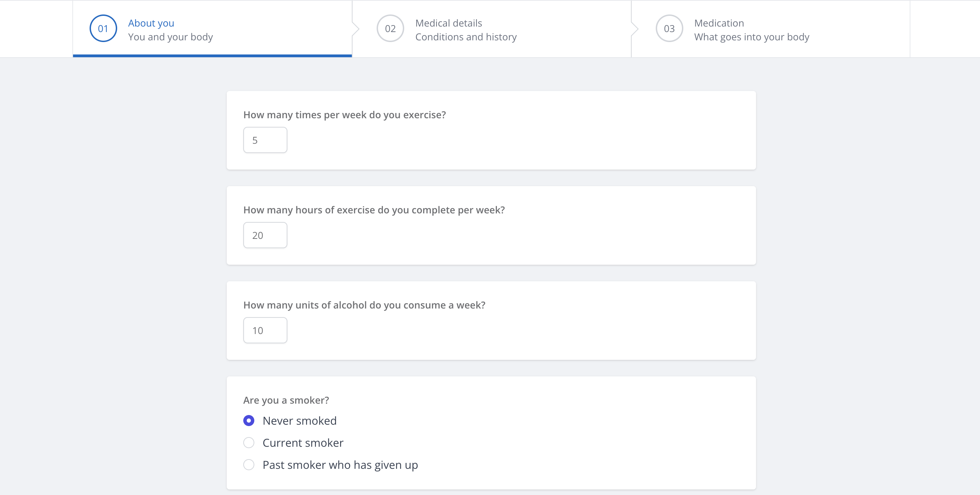
Task: Choose Past smoker who has given up
Action: (x=249, y=465)
